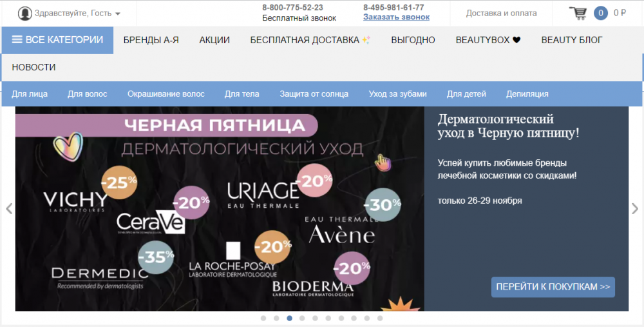The image size is (644, 327).
Task: Open the shopping cart icon
Action: click(x=578, y=13)
